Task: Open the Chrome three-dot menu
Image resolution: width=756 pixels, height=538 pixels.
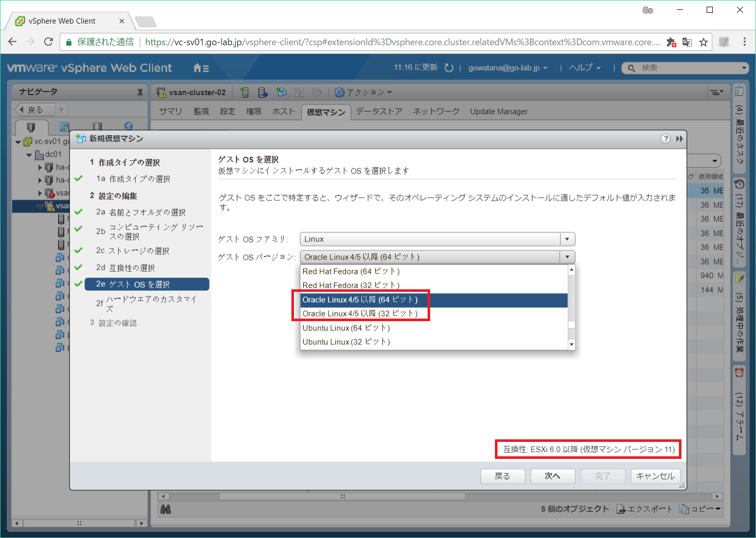Action: coord(744,42)
